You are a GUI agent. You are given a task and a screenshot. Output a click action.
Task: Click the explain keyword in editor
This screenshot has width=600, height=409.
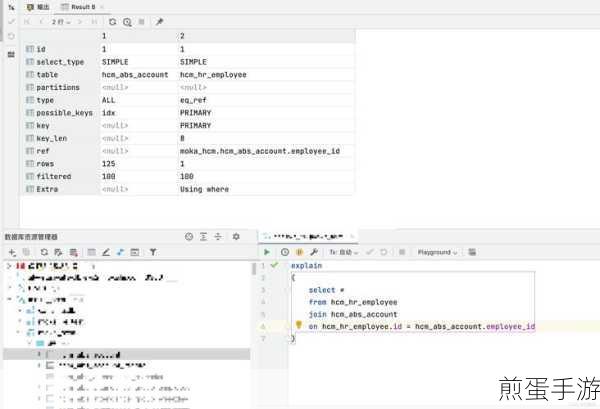(x=307, y=266)
